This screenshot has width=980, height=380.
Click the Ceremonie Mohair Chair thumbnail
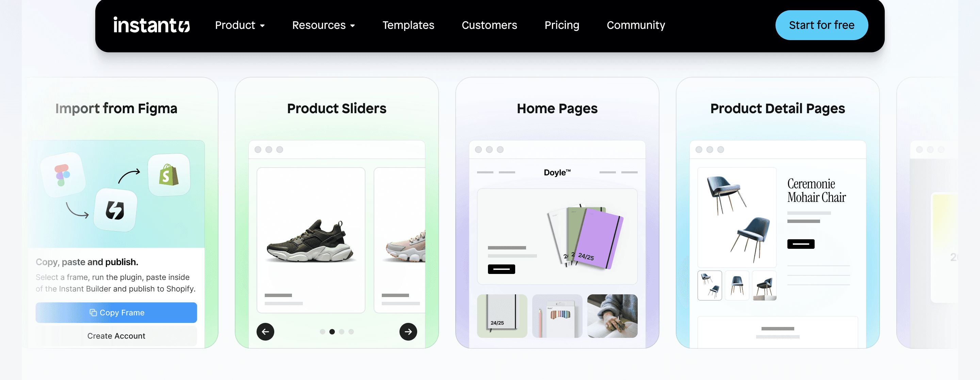pyautogui.click(x=709, y=285)
